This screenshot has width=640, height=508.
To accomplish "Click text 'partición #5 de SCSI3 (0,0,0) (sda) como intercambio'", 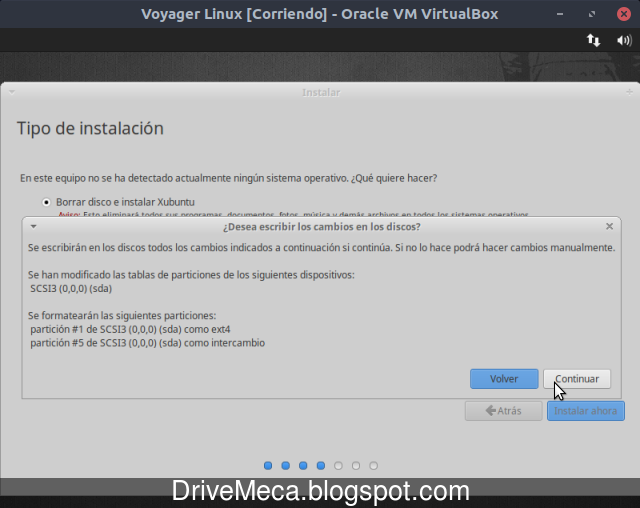I will 147,343.
